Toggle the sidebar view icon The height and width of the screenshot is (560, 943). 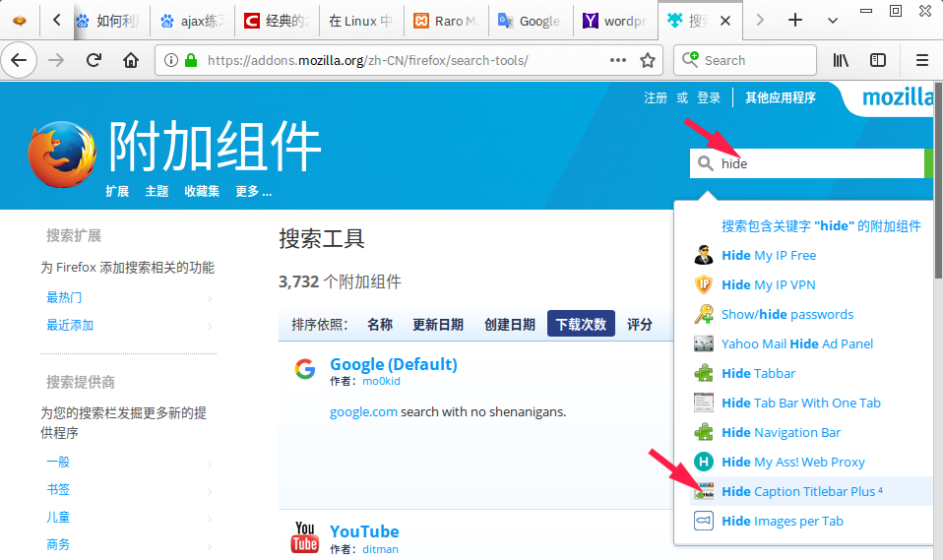pyautogui.click(x=877, y=60)
